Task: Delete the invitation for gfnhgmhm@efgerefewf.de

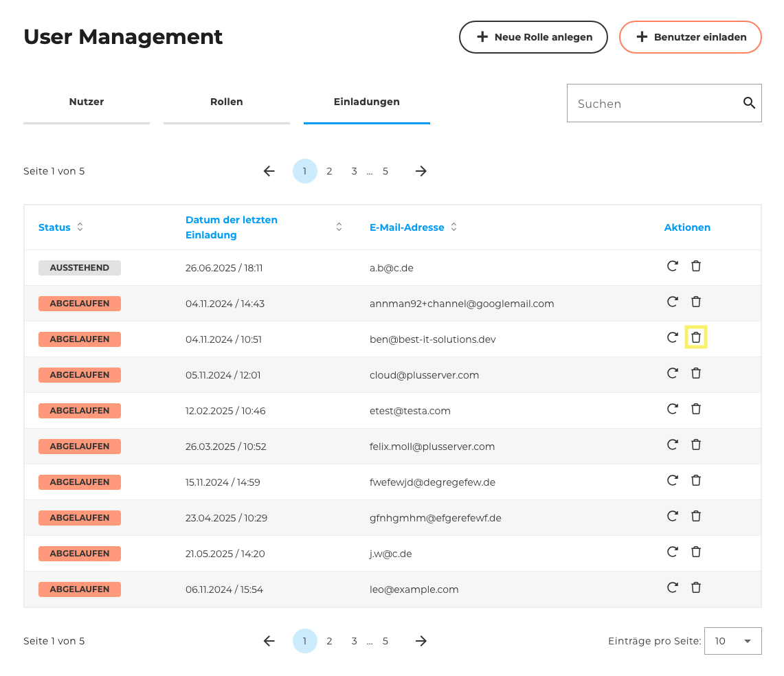Action: pos(696,516)
